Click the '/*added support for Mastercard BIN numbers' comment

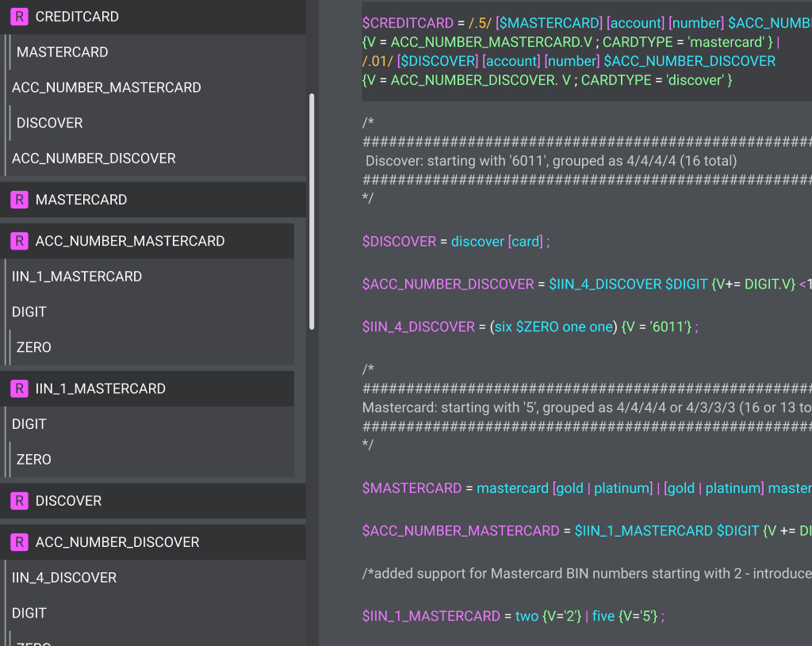pyautogui.click(x=587, y=574)
